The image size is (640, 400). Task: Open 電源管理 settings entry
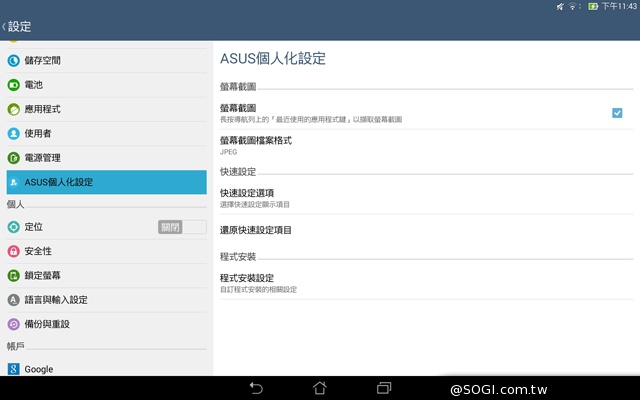[107, 158]
